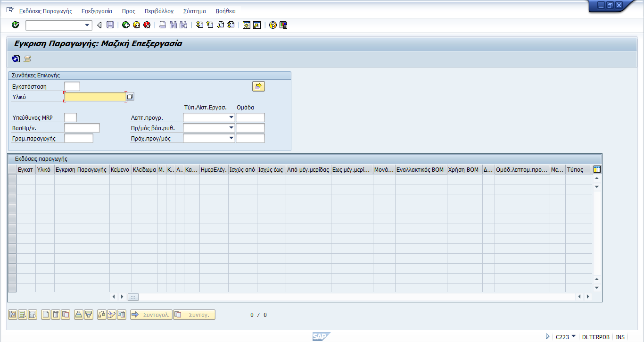Click the yellow arrow execute button

(x=259, y=86)
